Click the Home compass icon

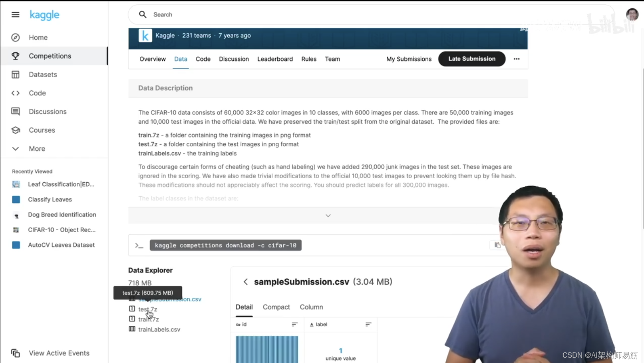(x=16, y=38)
